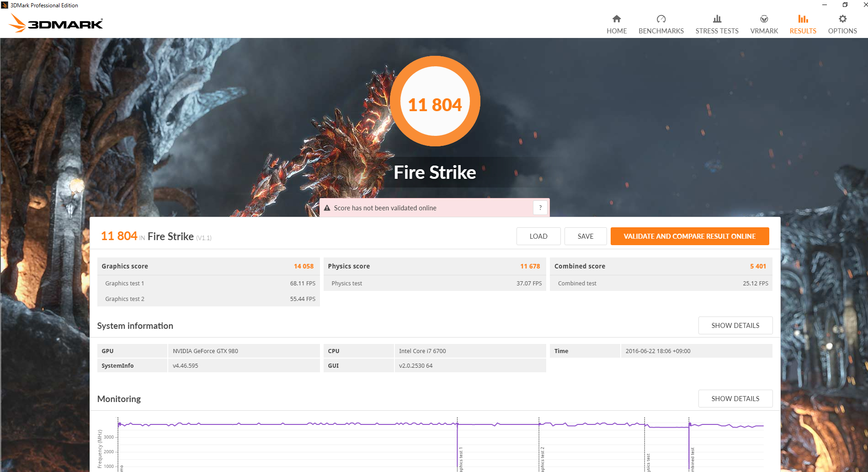Click the warning triangle icon in validation banner
The width and height of the screenshot is (868, 472).
[327, 208]
